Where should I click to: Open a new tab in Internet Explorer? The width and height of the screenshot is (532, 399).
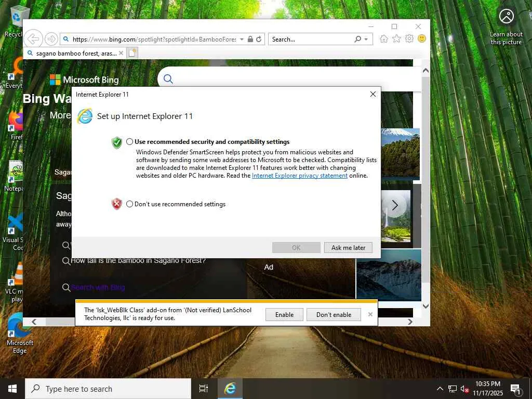[x=132, y=54]
